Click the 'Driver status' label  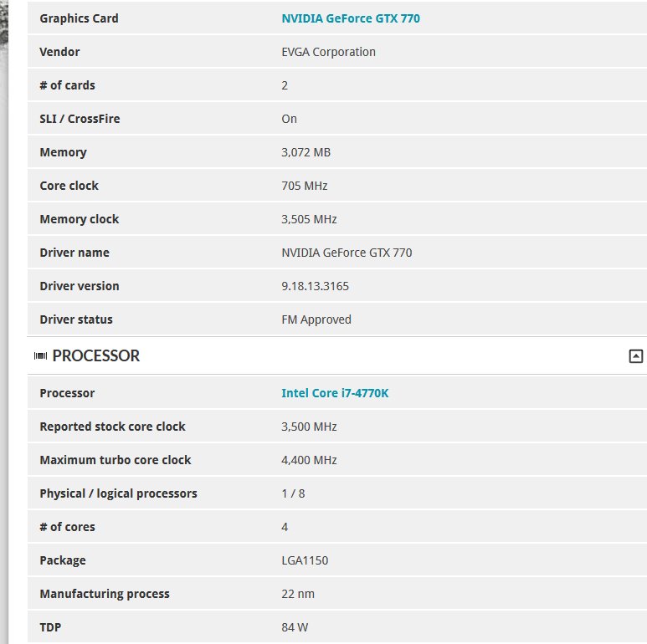click(x=76, y=319)
